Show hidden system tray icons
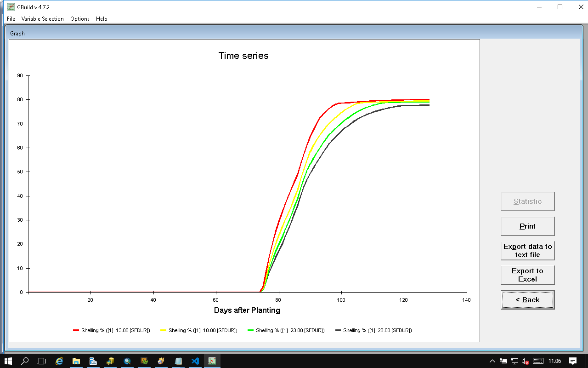The width and height of the screenshot is (588, 368). (x=492, y=361)
